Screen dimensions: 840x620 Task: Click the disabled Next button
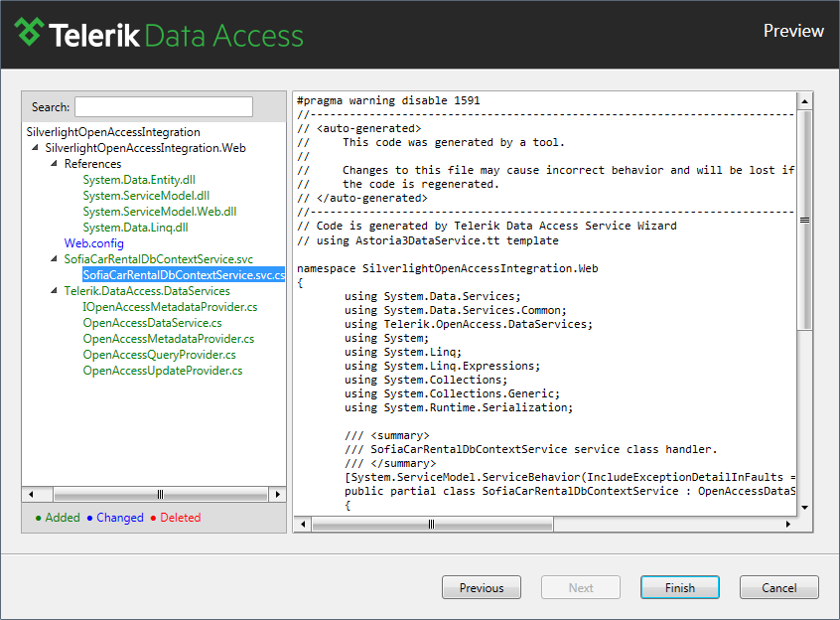(581, 587)
